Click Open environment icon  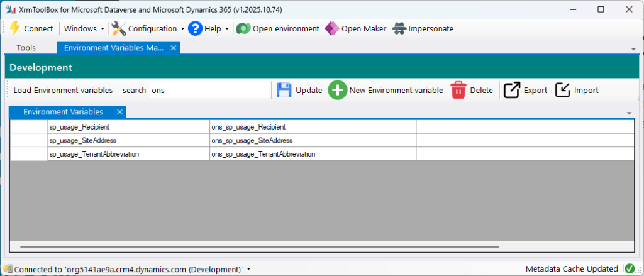[x=243, y=28]
